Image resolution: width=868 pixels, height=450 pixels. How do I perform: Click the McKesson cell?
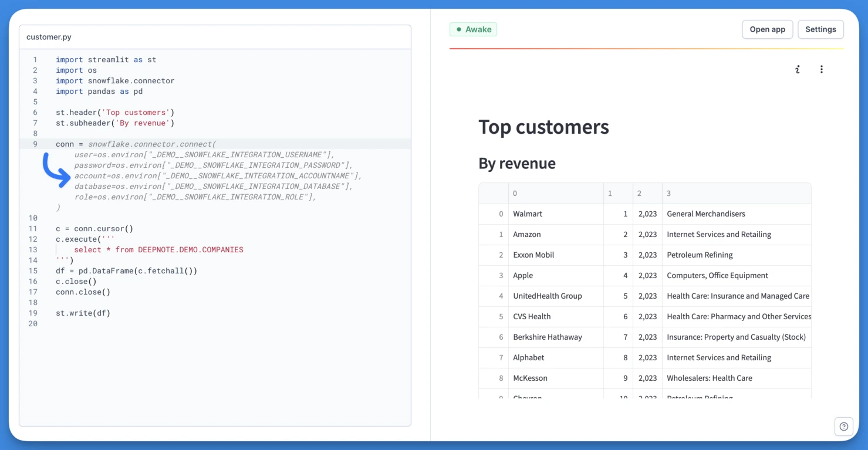tap(556, 378)
